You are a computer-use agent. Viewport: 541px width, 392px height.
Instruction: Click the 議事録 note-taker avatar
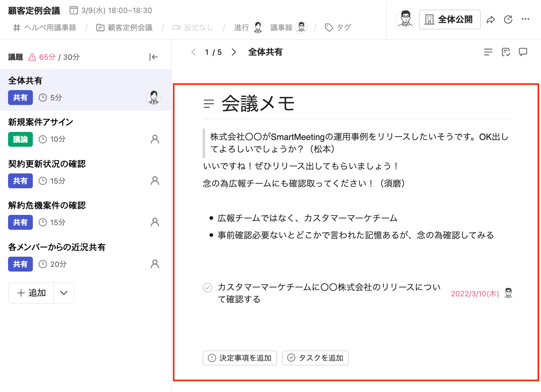point(301,28)
